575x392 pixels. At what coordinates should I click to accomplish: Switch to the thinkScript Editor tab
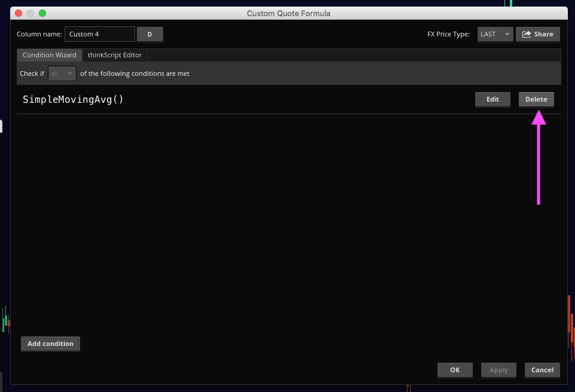tap(115, 55)
